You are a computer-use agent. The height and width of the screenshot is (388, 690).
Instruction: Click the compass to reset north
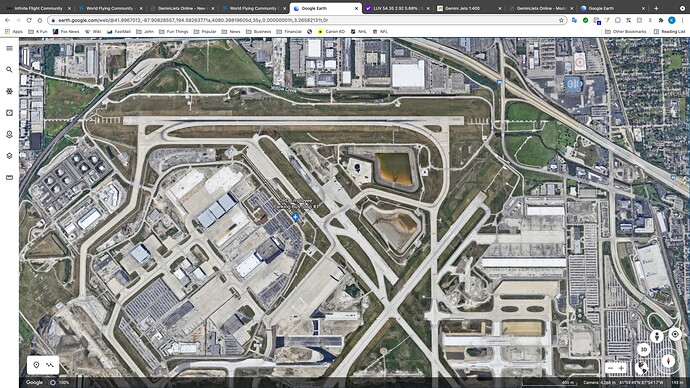pyautogui.click(x=668, y=361)
